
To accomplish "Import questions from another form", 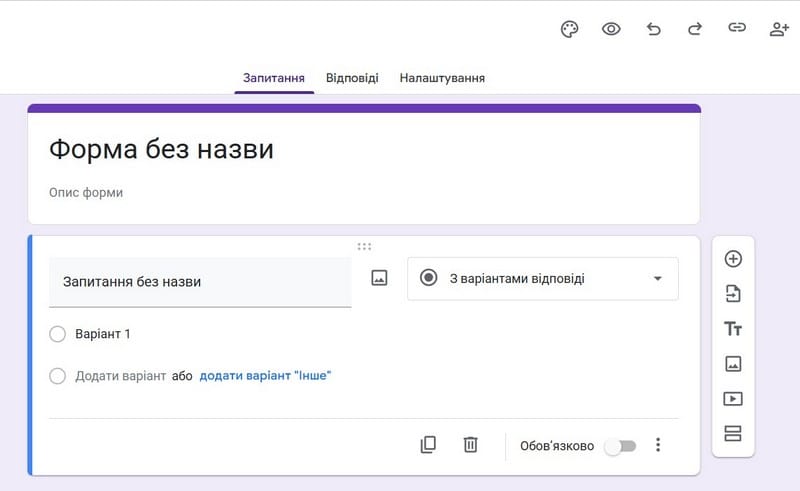I will pyautogui.click(x=733, y=294).
